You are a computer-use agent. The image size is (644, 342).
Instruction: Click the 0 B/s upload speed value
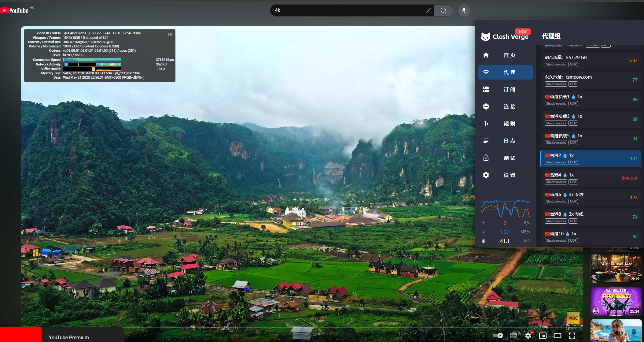tap(505, 223)
